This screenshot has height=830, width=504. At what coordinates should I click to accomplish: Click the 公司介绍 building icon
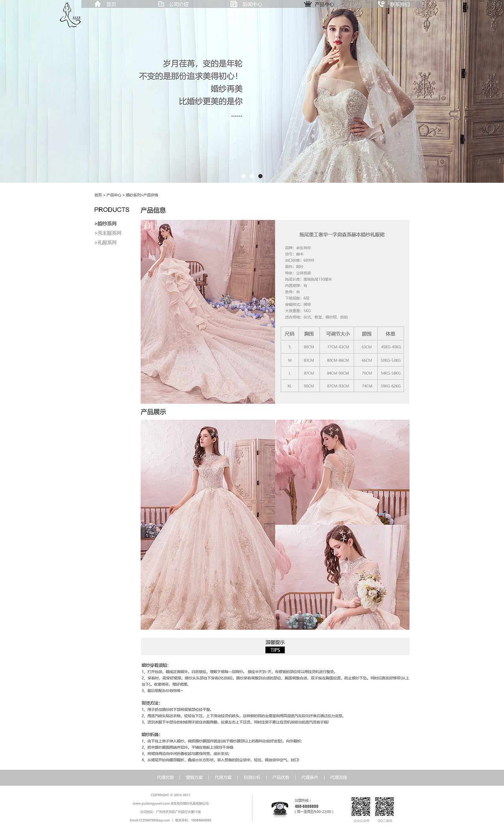click(161, 4)
